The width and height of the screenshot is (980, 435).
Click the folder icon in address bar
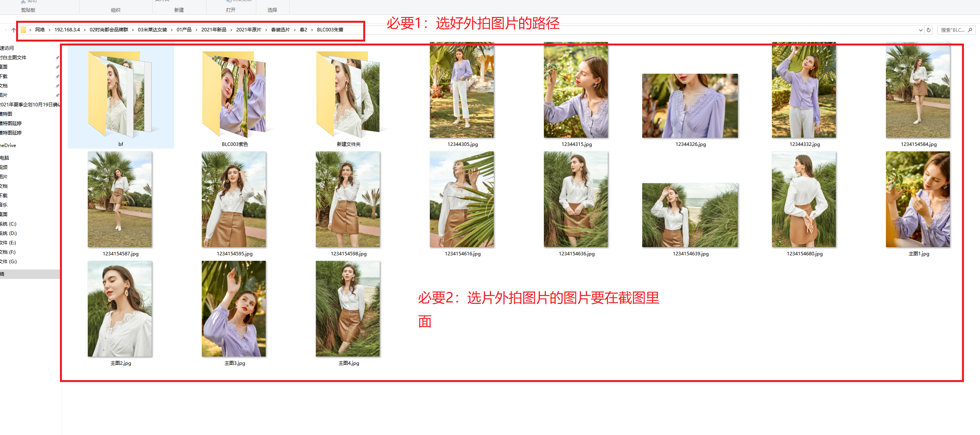click(x=24, y=30)
